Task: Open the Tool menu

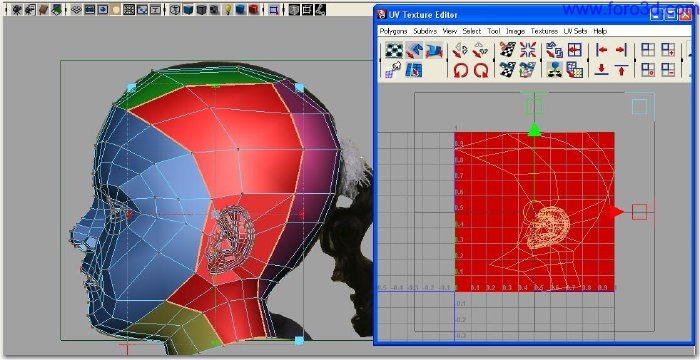Action: pos(493,31)
